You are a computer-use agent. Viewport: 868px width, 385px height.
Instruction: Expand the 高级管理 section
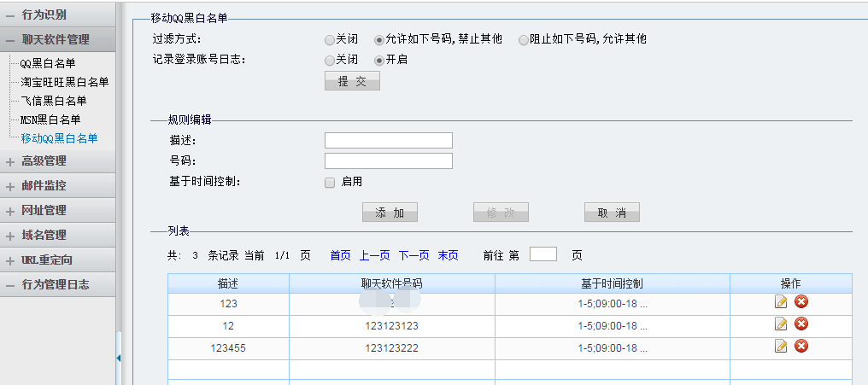[x=57, y=161]
